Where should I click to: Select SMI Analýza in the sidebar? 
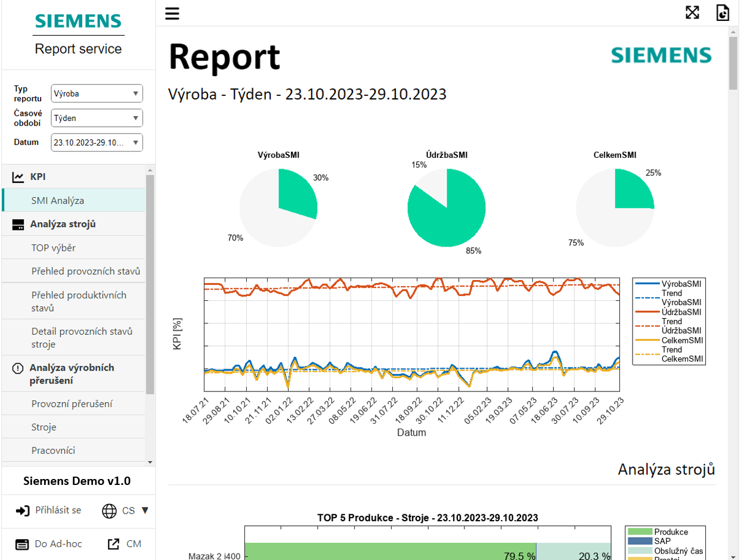57,201
